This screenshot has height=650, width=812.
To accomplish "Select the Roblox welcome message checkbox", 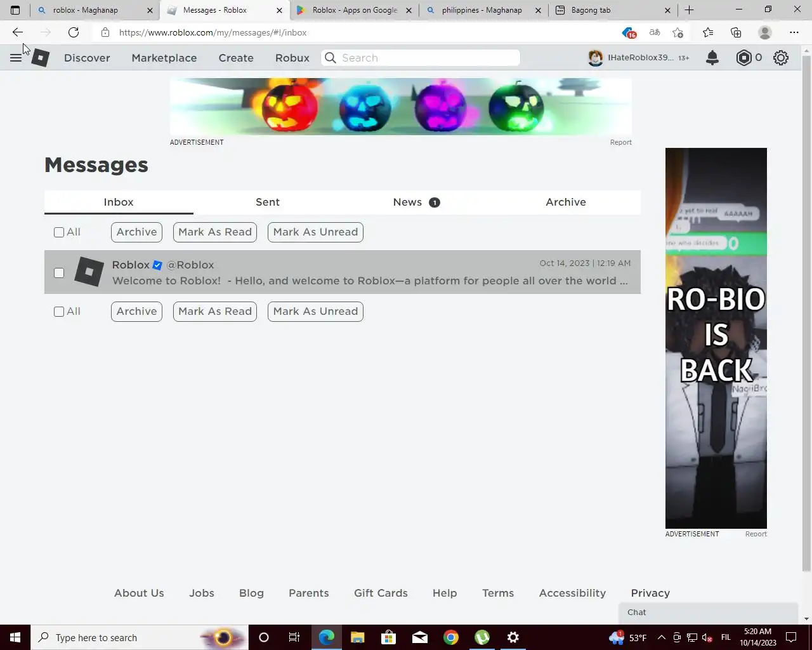I will point(59,273).
